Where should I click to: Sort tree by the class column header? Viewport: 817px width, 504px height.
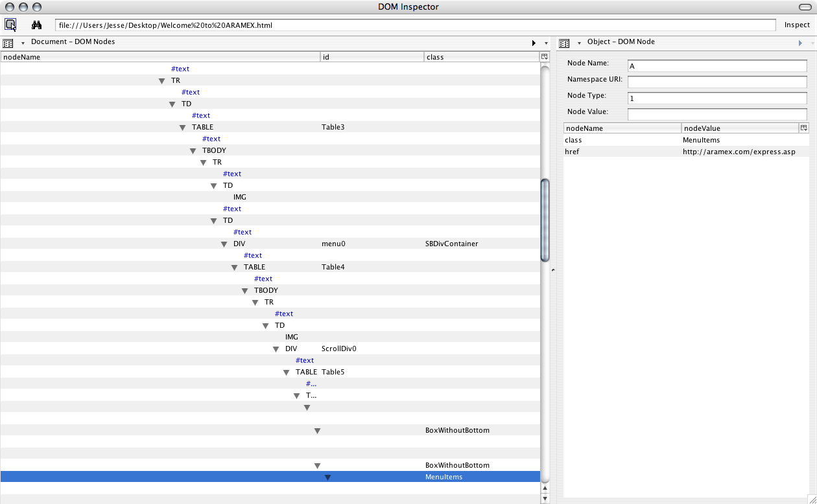(482, 57)
